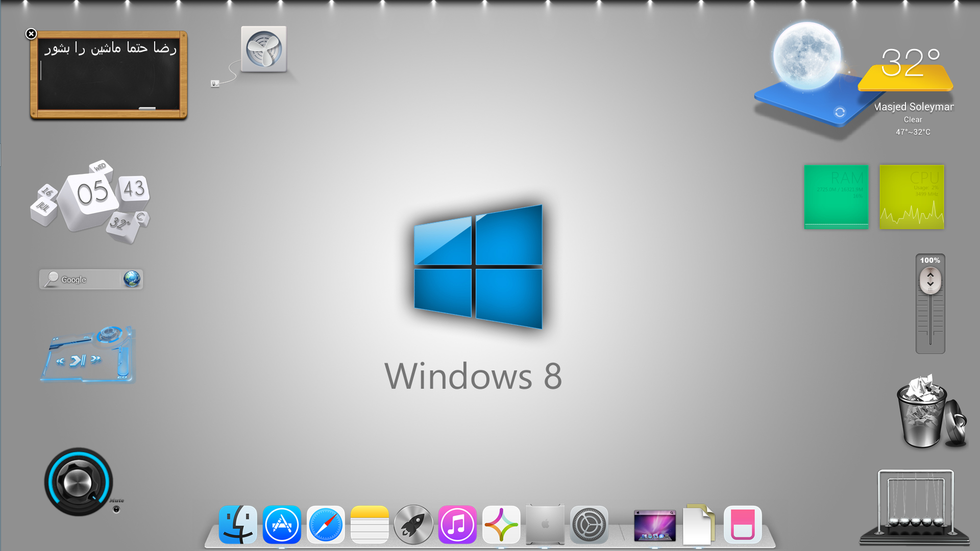This screenshot has width=980, height=551.
Task: Open Finder from the dock
Action: coord(238,524)
